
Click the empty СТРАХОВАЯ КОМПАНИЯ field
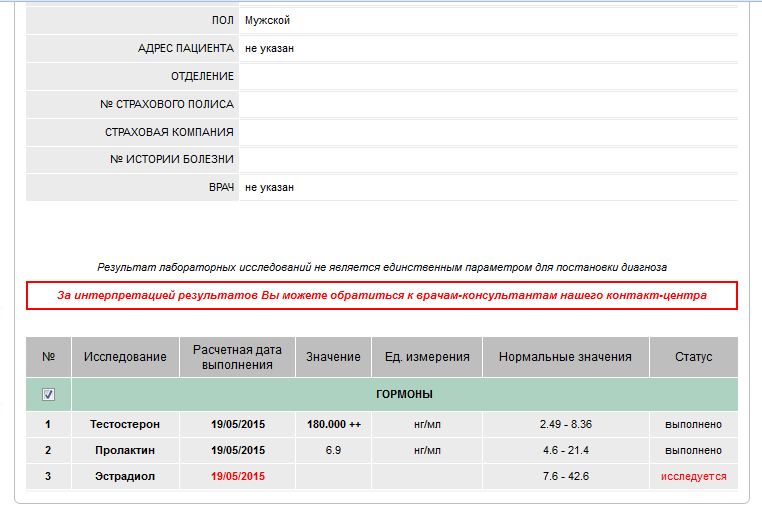point(488,132)
